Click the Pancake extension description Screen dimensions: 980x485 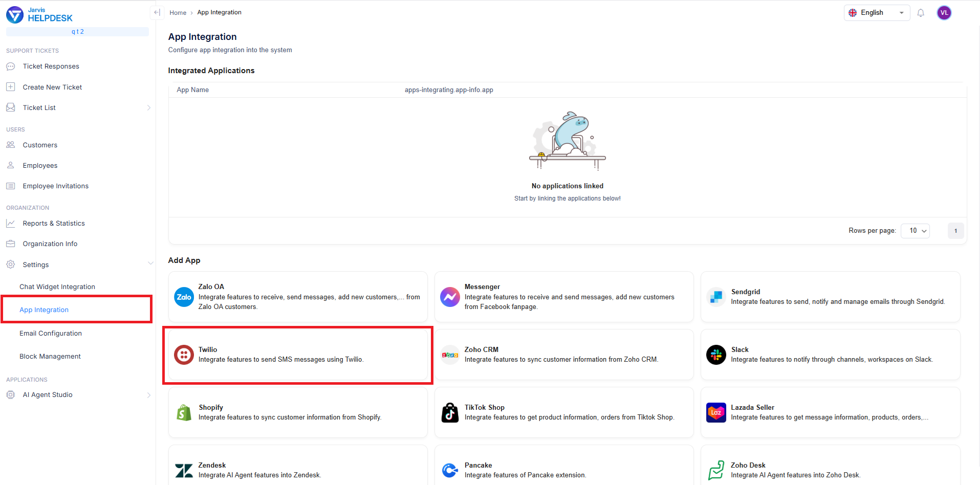pyautogui.click(x=526, y=475)
